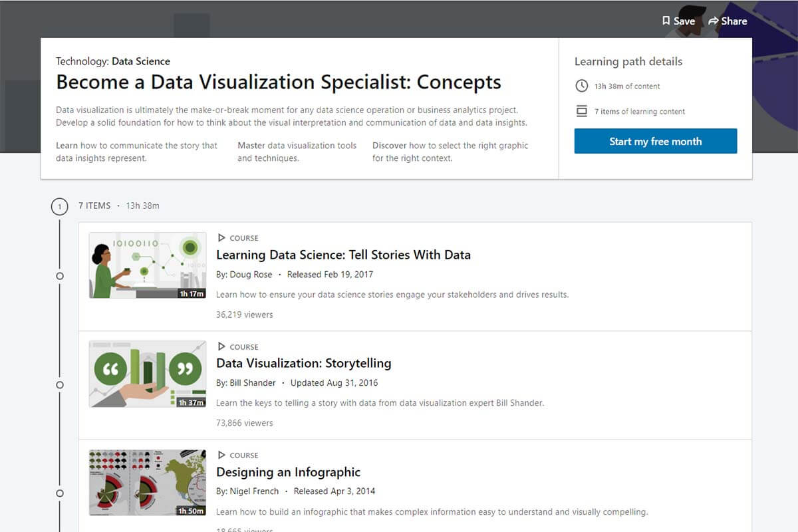Click the section number 1 circle
Image resolution: width=798 pixels, height=532 pixels.
[x=59, y=207]
